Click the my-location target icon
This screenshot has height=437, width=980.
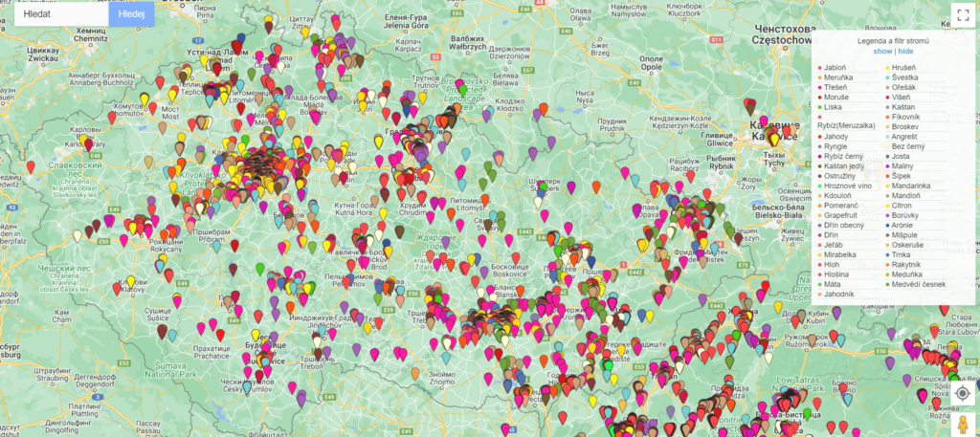point(963,393)
